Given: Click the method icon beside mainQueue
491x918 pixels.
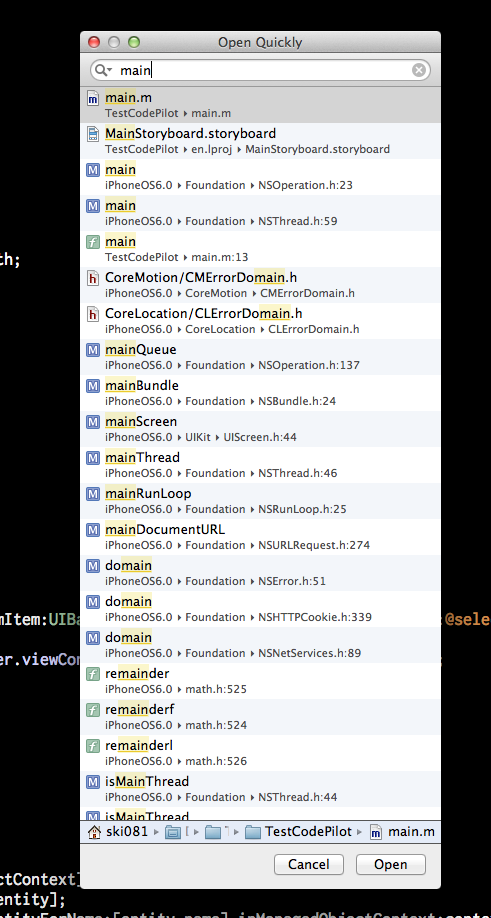Looking at the screenshot, I should [92, 350].
